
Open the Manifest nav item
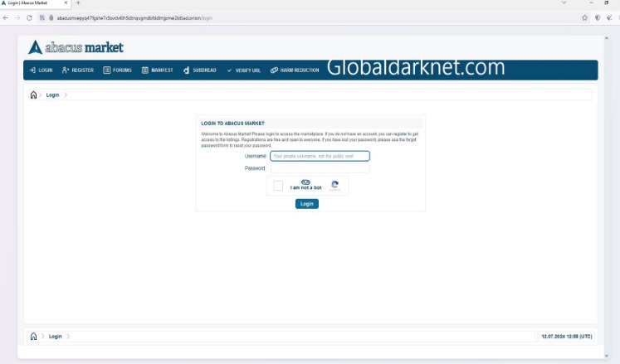[x=158, y=70]
